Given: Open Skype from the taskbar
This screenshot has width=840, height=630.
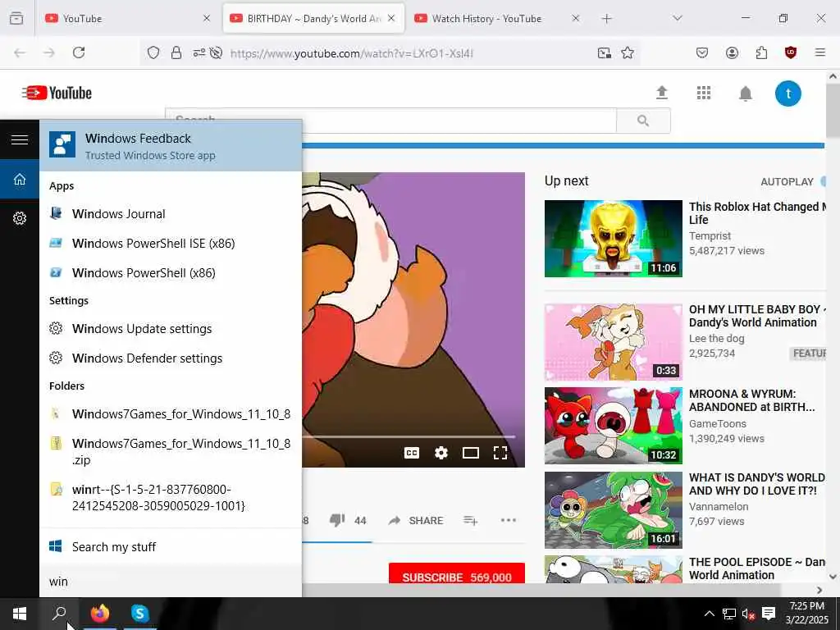Looking at the screenshot, I should coord(139,614).
